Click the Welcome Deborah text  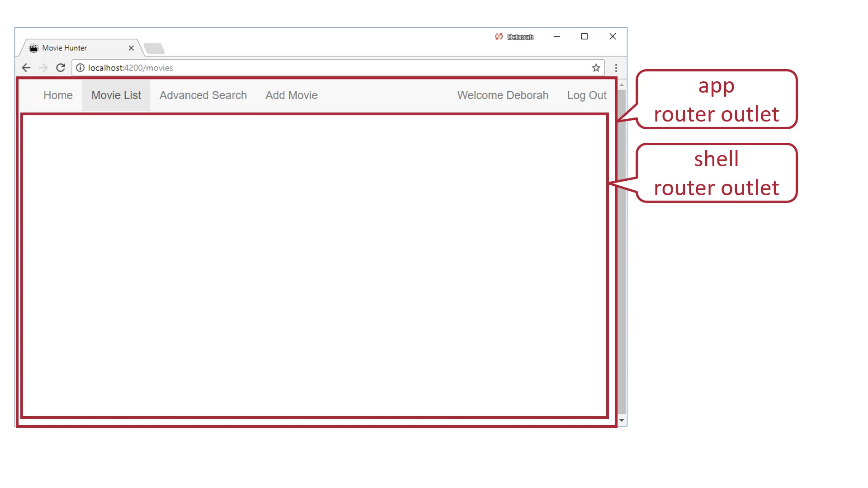pyautogui.click(x=503, y=95)
